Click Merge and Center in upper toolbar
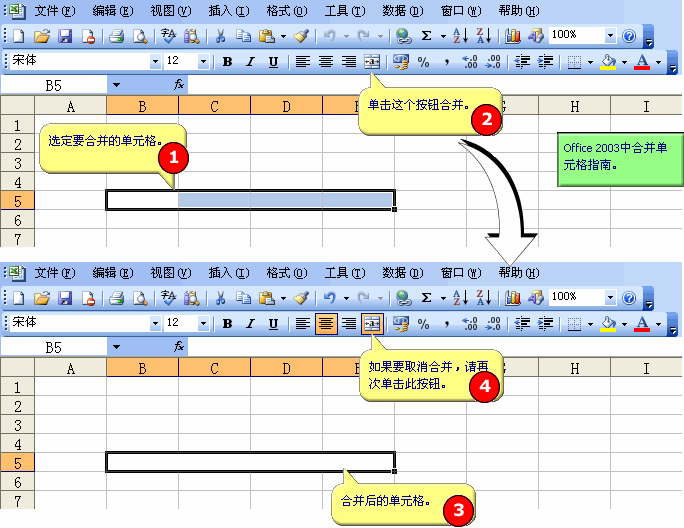684x528 pixels. point(372,61)
